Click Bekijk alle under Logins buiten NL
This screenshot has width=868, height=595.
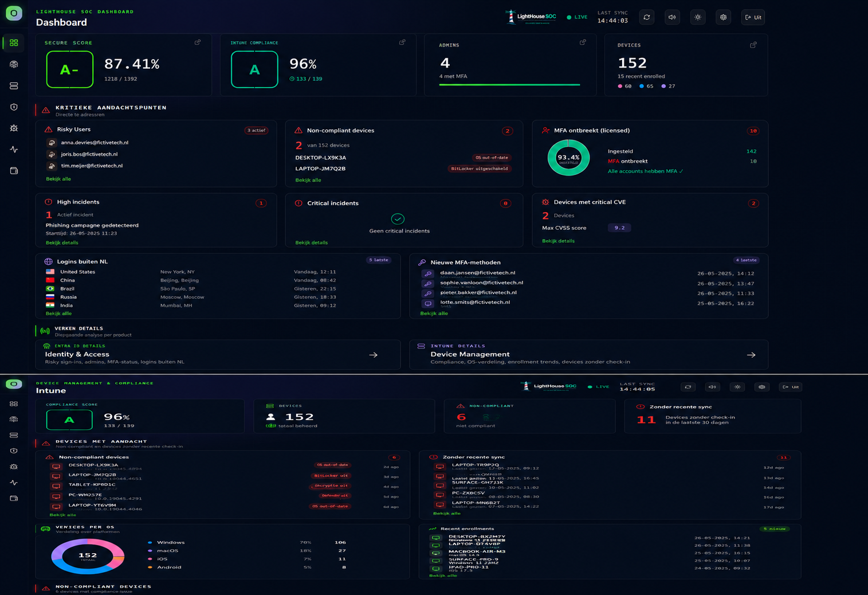[59, 314]
